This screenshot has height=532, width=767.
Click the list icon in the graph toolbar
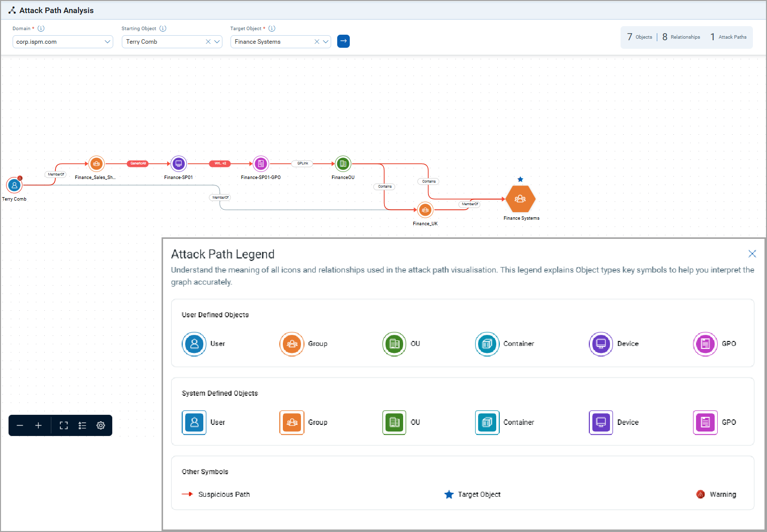coord(82,425)
